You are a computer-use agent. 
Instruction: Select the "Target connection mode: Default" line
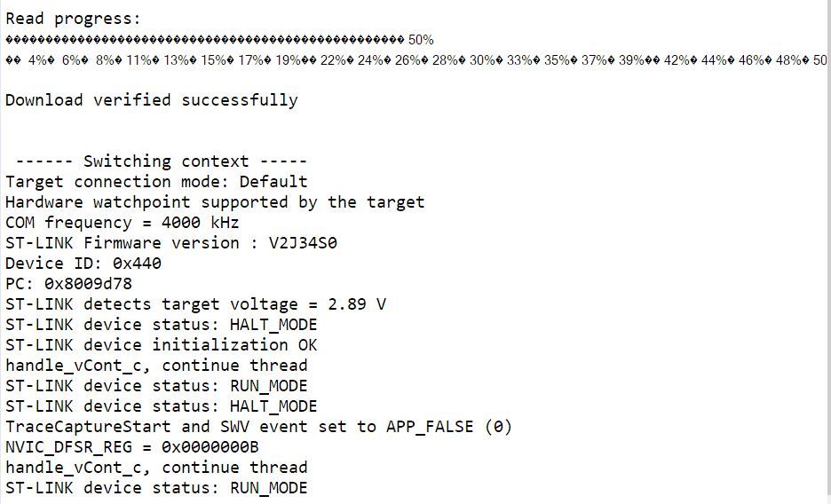(x=156, y=182)
